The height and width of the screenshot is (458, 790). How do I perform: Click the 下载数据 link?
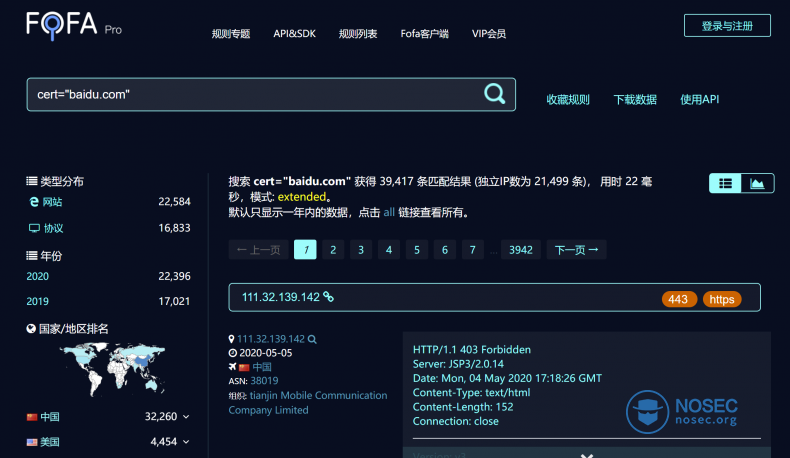pos(635,99)
